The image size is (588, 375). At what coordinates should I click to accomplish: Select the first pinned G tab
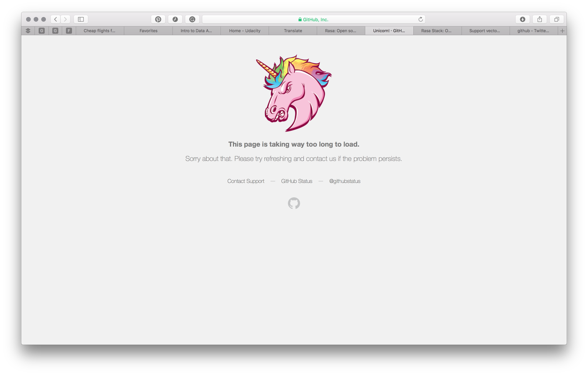pos(42,30)
